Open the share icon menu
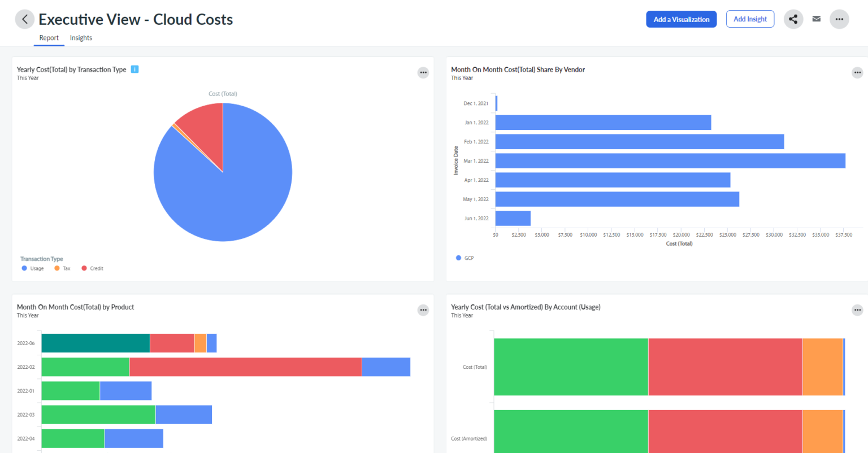Image resolution: width=868 pixels, height=453 pixels. pos(793,19)
